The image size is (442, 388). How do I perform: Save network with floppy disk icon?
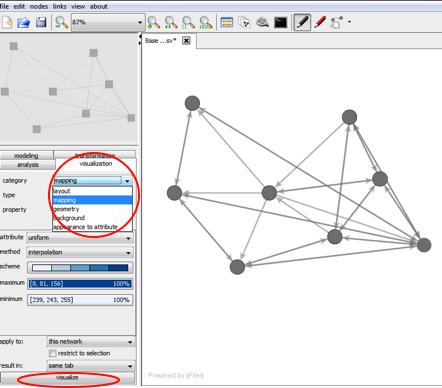pos(41,23)
